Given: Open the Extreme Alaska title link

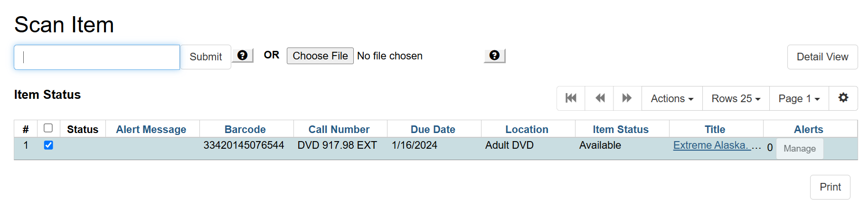Looking at the screenshot, I should point(710,145).
